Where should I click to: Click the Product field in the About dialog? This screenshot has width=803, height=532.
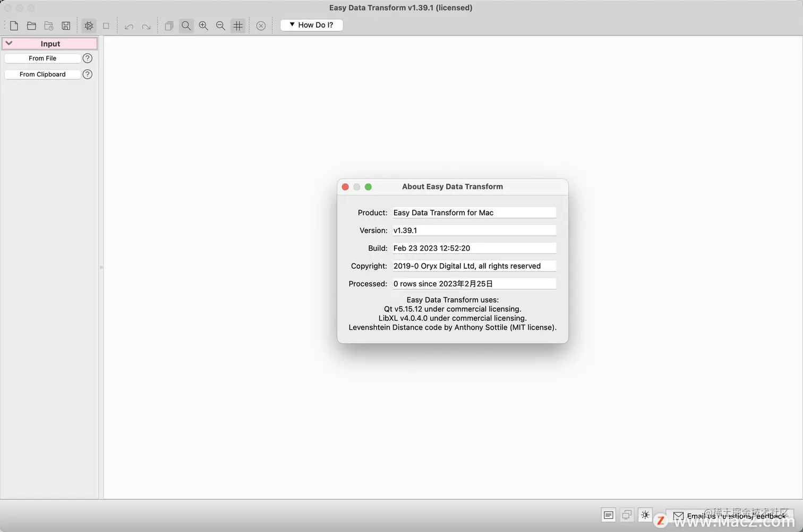point(474,213)
